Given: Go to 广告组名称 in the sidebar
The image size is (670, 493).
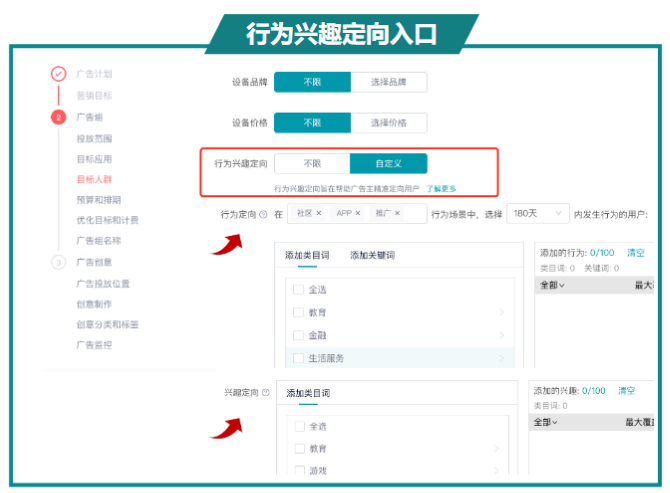Looking at the screenshot, I should point(99,241).
